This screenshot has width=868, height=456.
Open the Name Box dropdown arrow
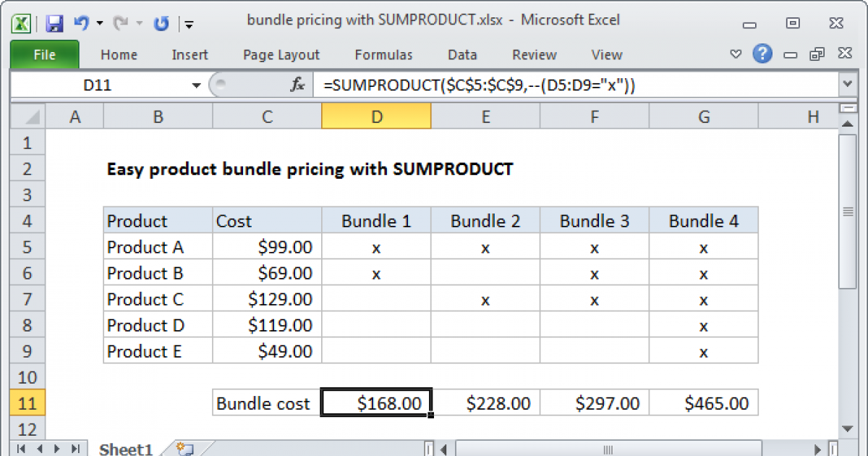[x=195, y=84]
